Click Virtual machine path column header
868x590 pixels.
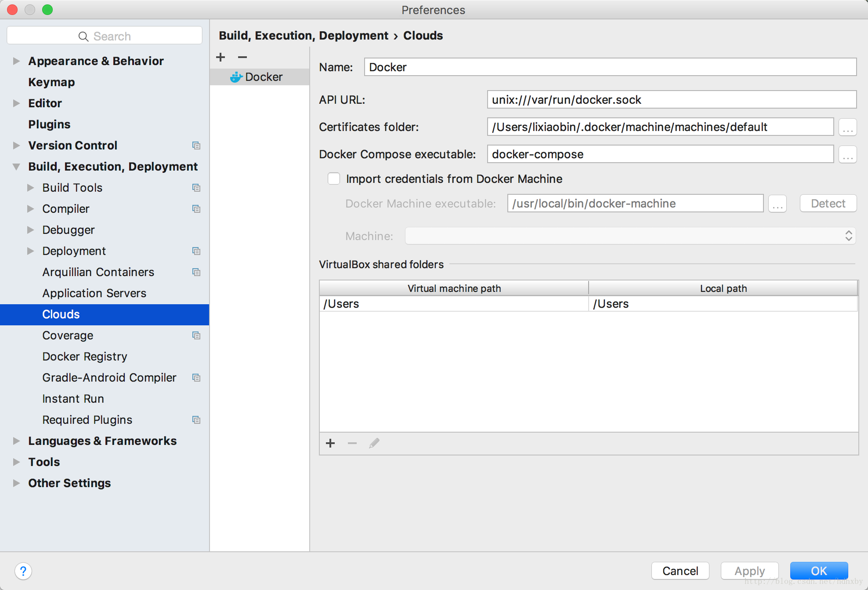coord(454,288)
